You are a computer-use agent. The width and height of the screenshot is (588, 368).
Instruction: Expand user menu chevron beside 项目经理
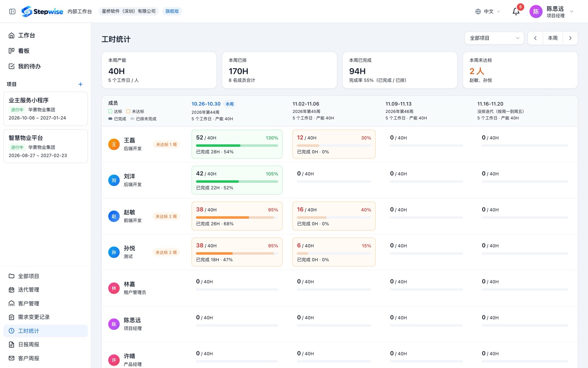point(571,11)
